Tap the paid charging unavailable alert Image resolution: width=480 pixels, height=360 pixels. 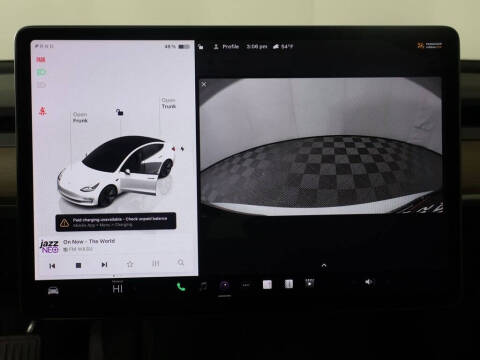[116, 222]
